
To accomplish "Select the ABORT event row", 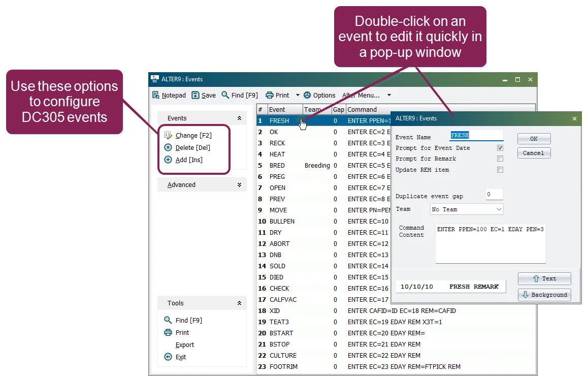I will (x=323, y=243).
